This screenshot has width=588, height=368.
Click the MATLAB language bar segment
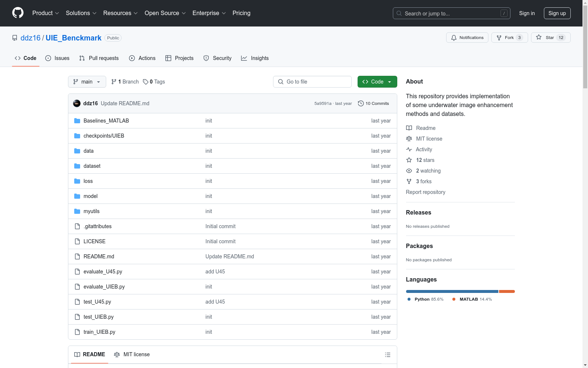point(507,291)
